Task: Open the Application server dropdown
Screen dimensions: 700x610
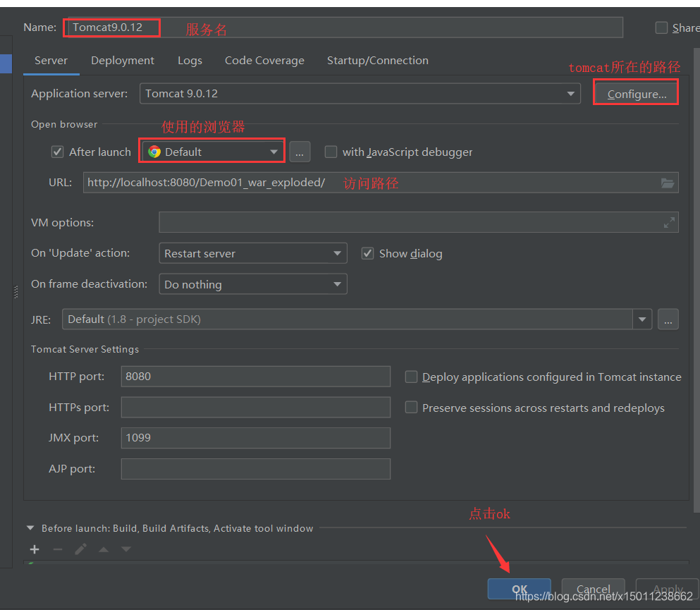Action: pos(360,94)
